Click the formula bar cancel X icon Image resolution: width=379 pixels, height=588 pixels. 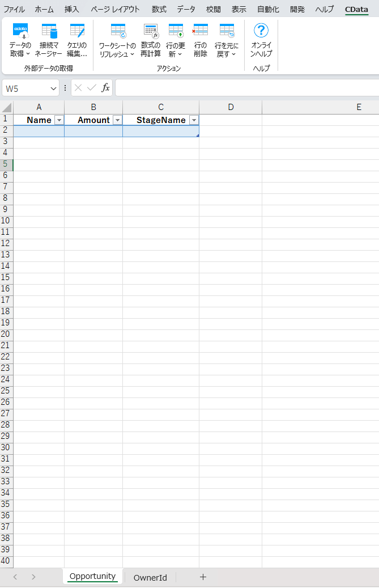coord(78,88)
